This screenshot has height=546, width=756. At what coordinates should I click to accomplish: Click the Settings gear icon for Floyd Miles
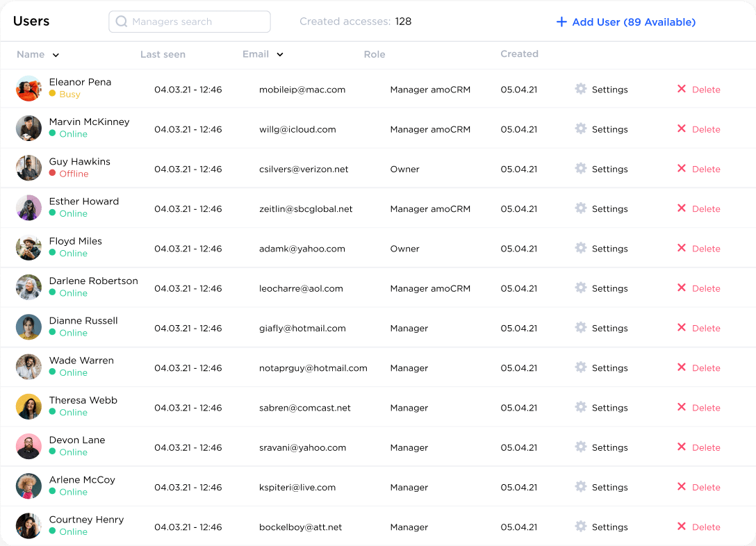point(580,248)
